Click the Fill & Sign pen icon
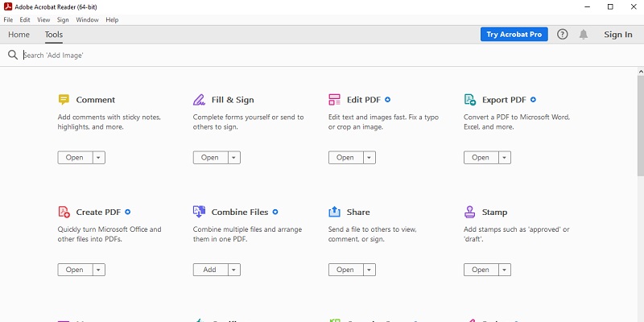This screenshot has height=322, width=644. [x=199, y=99]
